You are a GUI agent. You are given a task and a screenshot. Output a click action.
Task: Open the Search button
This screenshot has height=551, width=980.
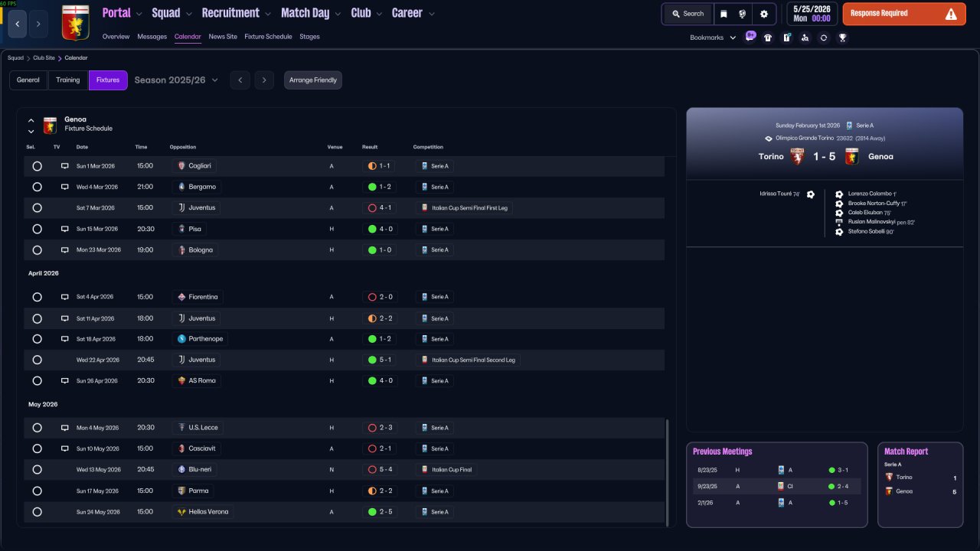click(x=688, y=14)
